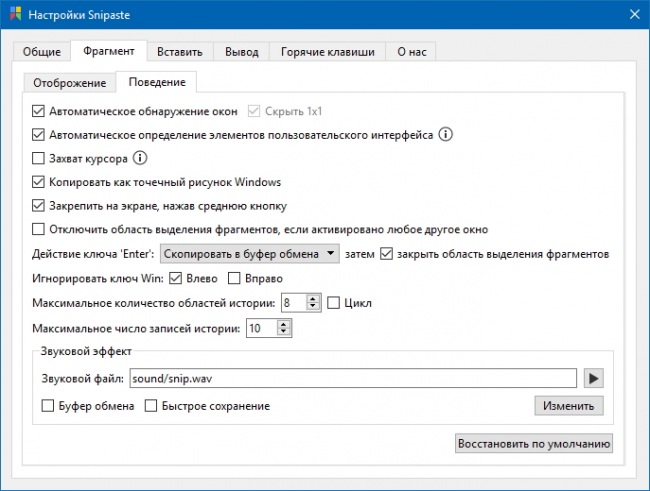Increase the maximum history areas value
Viewport: 650px width, 491px height.
pyautogui.click(x=313, y=299)
